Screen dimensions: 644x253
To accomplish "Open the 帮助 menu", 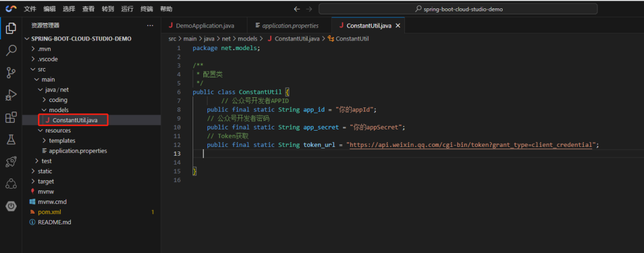I will 166,8.
